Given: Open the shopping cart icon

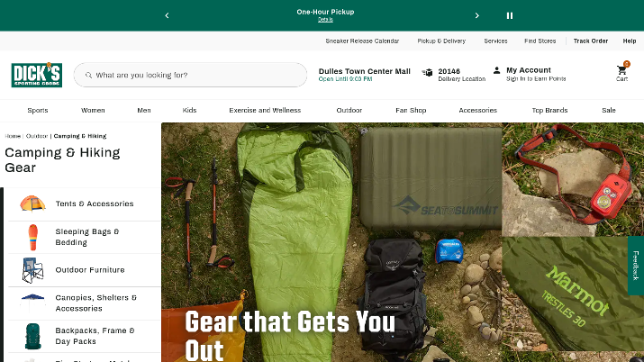Looking at the screenshot, I should coord(621,71).
